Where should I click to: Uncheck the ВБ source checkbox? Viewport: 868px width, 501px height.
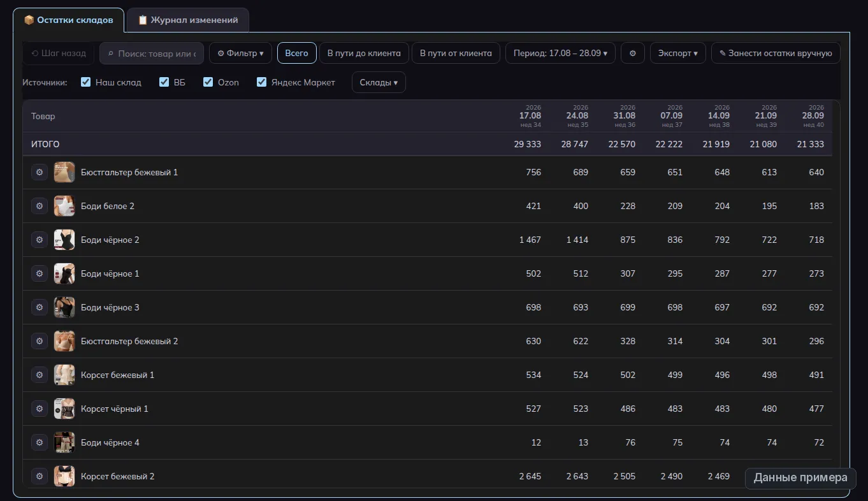click(164, 82)
